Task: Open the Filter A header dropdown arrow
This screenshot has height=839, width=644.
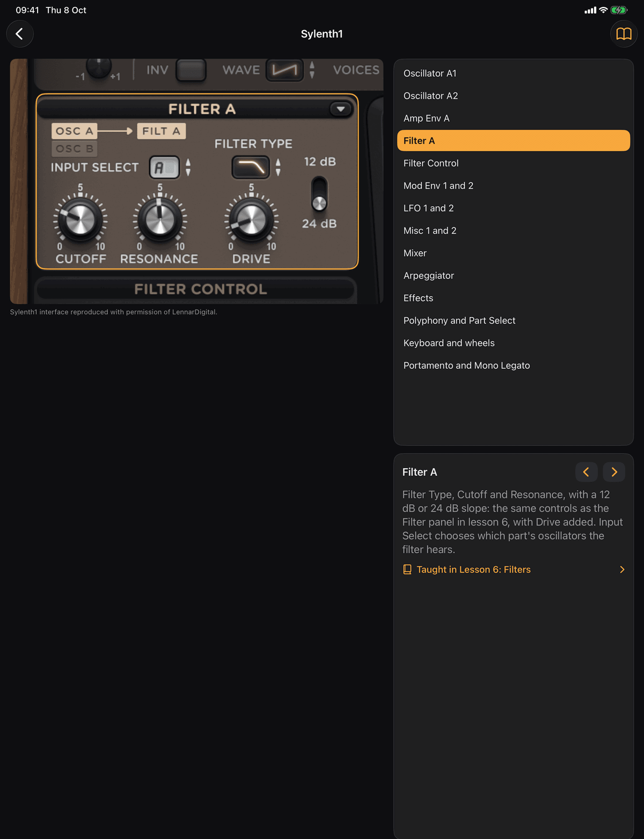Action: 340,109
